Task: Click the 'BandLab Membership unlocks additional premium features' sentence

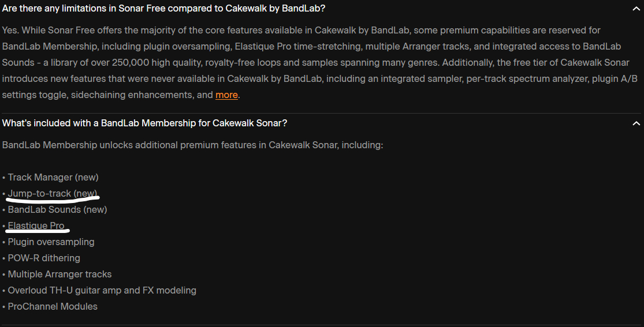Action: tap(192, 145)
